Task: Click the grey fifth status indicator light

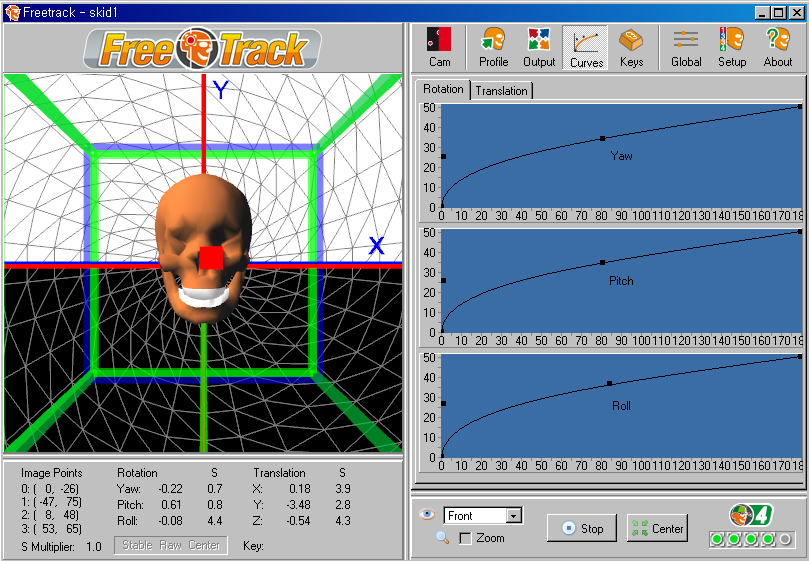Action: click(785, 540)
